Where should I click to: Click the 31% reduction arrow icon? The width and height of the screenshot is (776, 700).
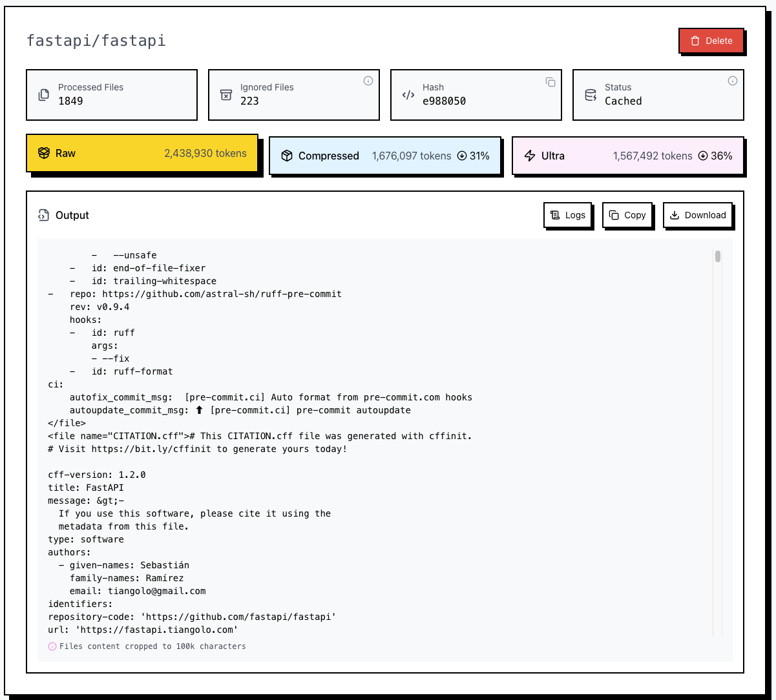click(x=462, y=156)
